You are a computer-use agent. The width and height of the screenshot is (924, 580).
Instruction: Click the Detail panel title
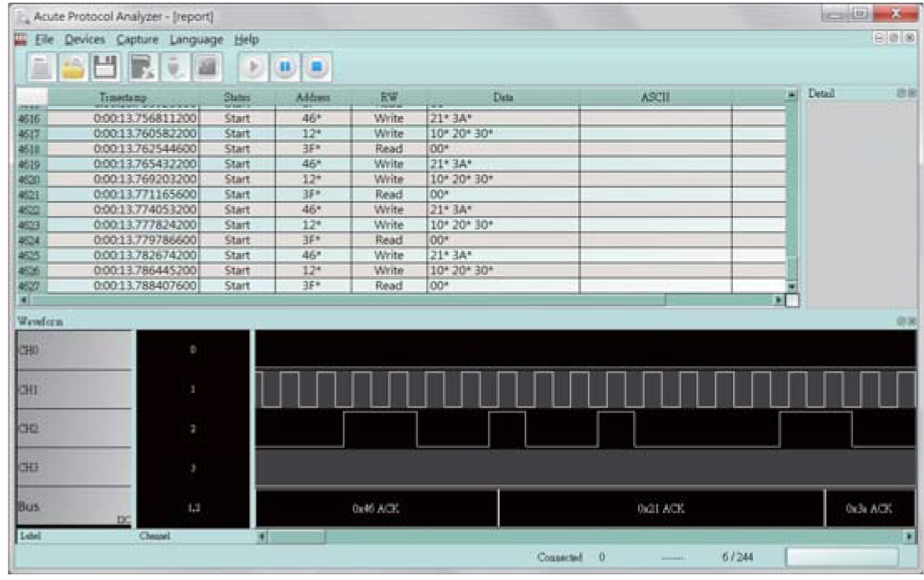821,93
